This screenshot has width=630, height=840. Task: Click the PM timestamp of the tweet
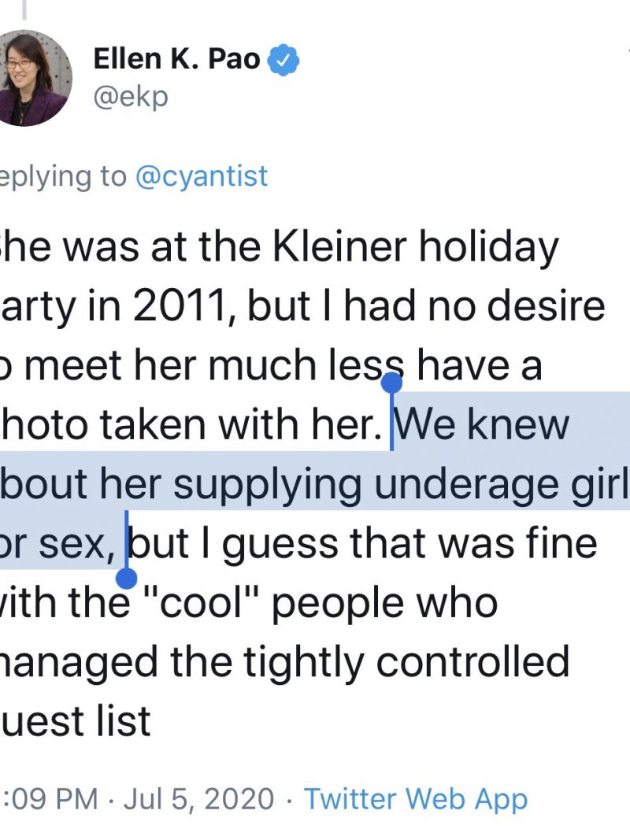coord(50,798)
